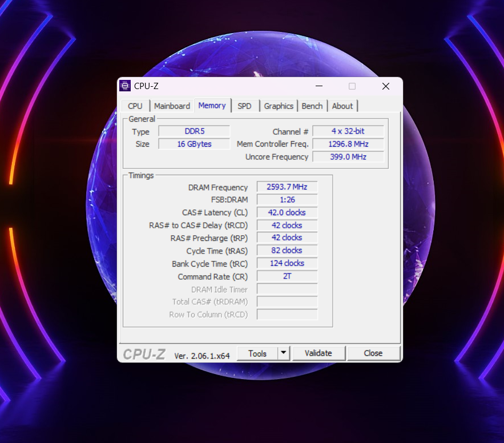
Task: Click the Tools button
Action: [x=257, y=353]
